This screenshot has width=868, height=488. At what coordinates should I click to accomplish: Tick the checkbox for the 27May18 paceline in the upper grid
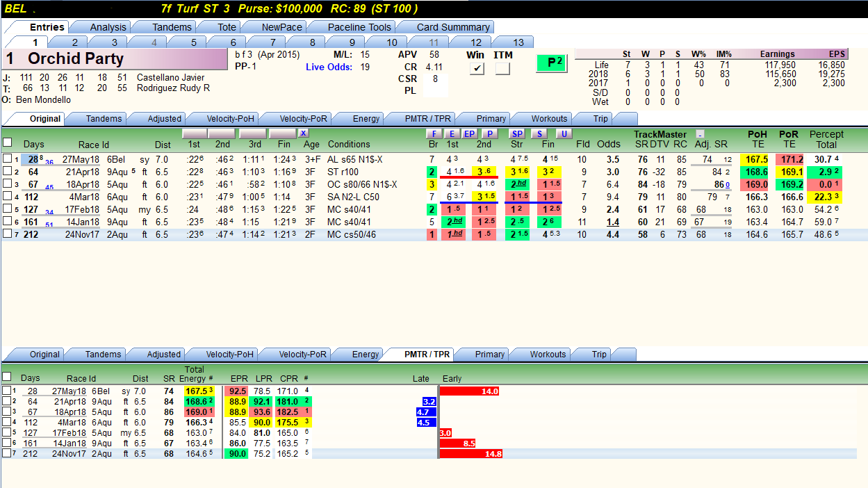[7, 159]
